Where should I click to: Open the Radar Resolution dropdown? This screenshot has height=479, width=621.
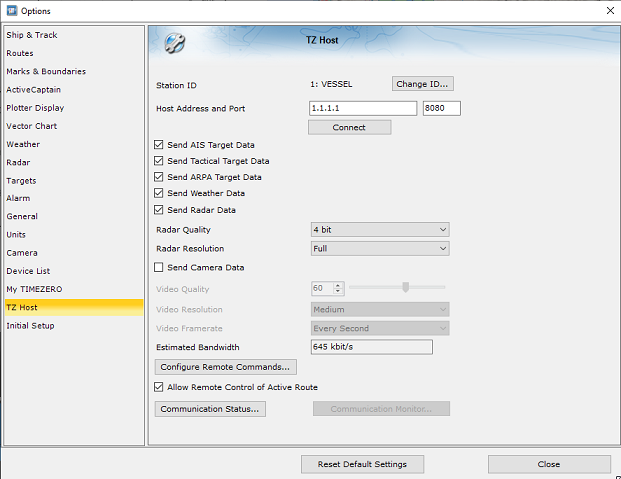380,248
